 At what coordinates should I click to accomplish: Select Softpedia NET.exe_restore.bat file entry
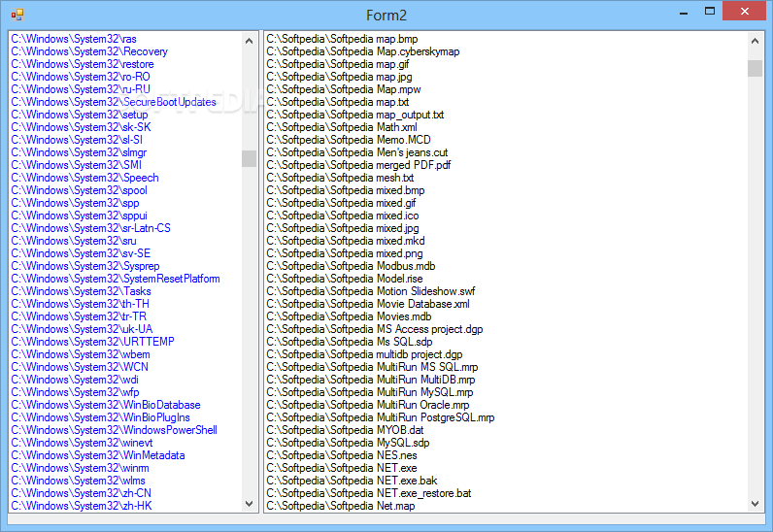pyautogui.click(x=369, y=493)
